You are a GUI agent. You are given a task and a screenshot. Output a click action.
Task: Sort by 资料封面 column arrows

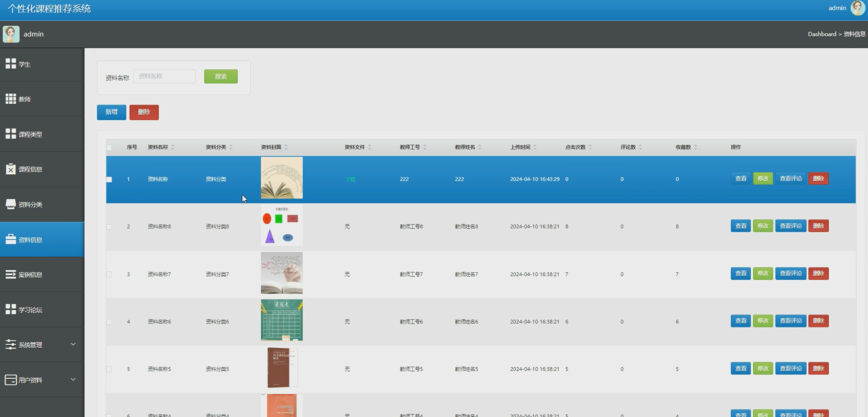(286, 147)
